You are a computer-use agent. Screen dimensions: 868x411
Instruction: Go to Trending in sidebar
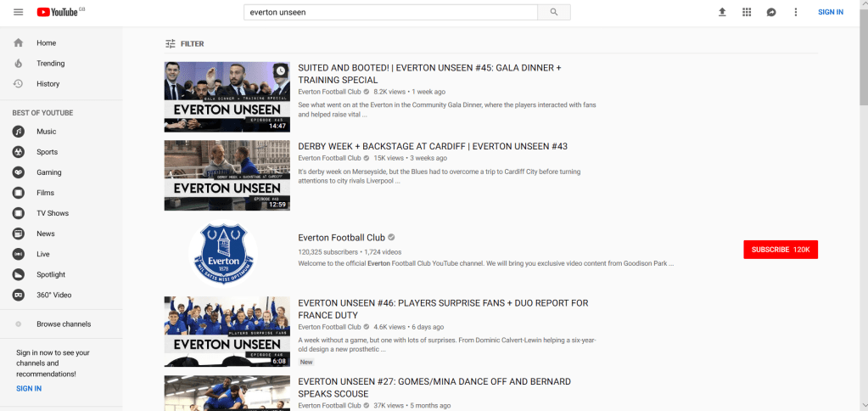(50, 64)
